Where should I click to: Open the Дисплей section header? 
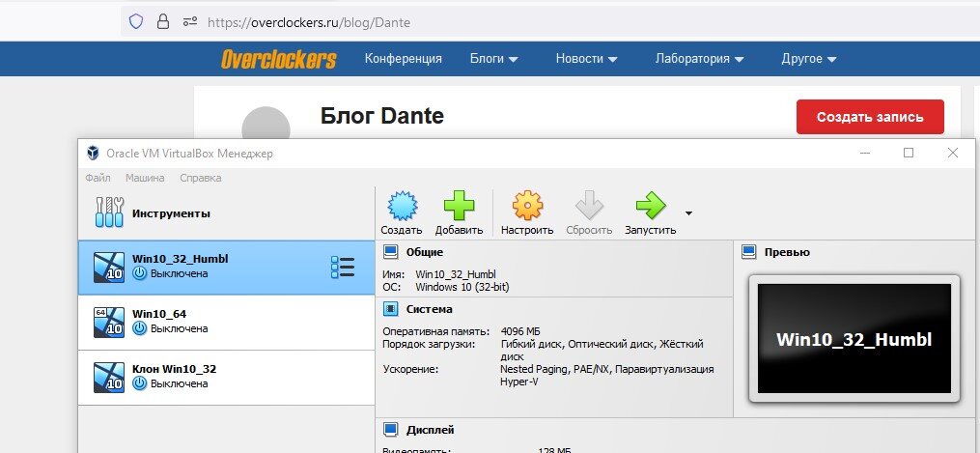(x=430, y=430)
